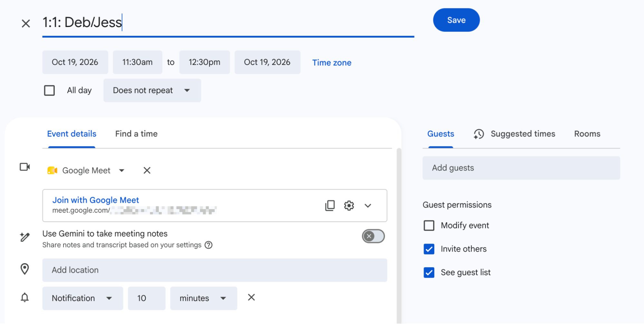
Task: Open Meet video call settings gear
Action: coord(349,206)
